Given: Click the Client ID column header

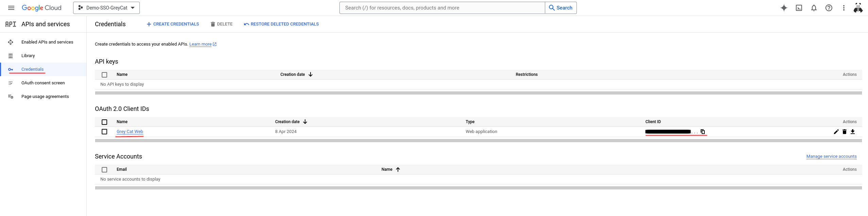Looking at the screenshot, I should [653, 122].
